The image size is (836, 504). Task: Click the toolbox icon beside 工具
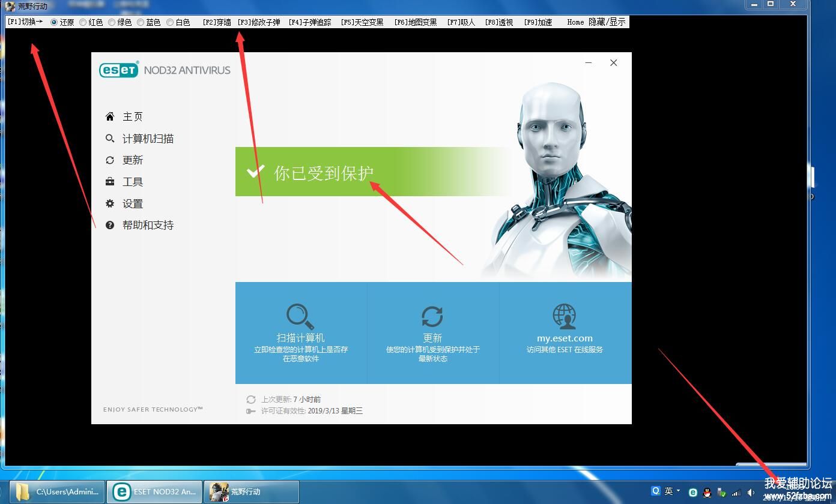coord(110,182)
